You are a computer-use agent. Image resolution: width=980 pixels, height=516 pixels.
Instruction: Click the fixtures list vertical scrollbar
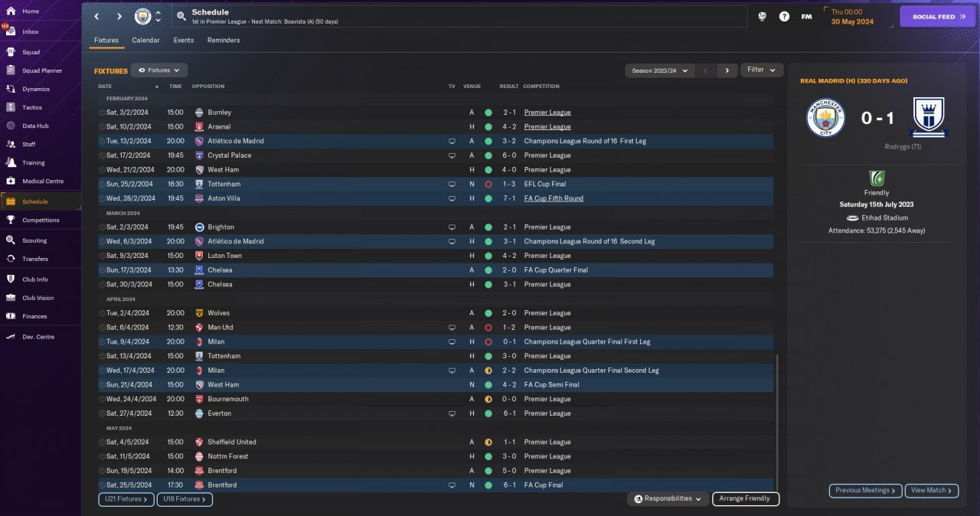(x=776, y=421)
